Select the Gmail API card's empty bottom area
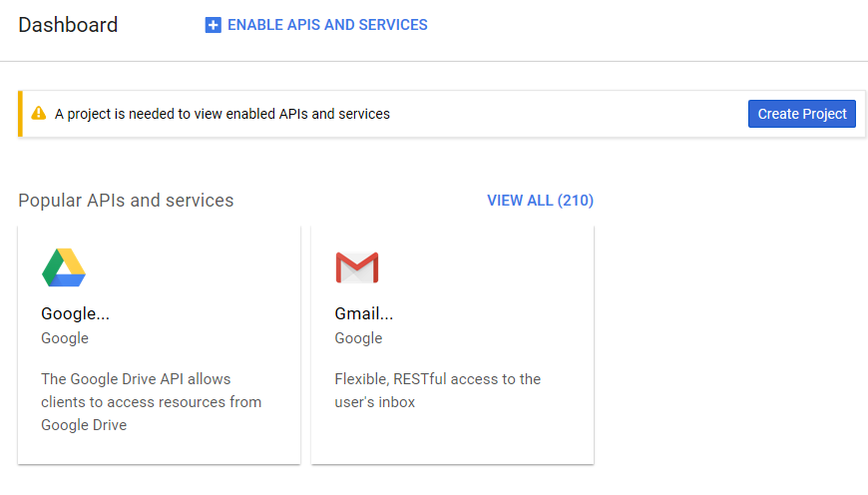The width and height of the screenshot is (868, 495). [x=452, y=444]
